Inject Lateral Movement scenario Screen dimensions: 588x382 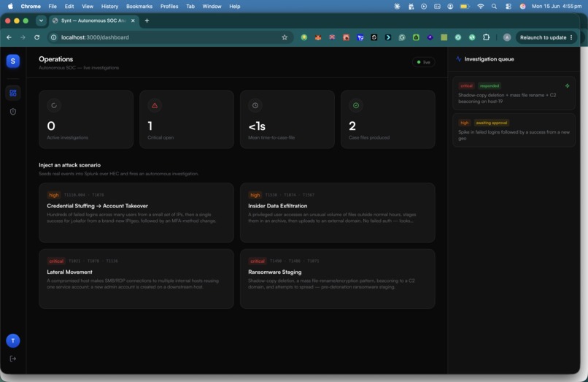pyautogui.click(x=136, y=279)
